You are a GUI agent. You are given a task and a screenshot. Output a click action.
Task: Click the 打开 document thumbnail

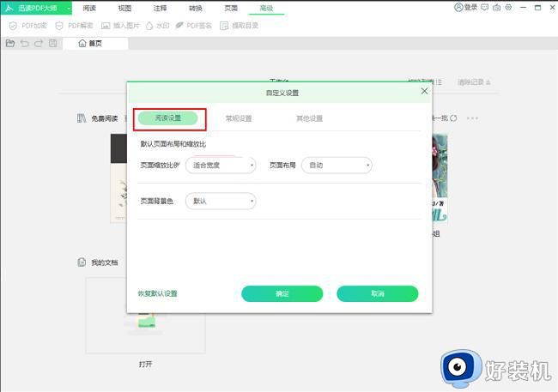(145, 316)
